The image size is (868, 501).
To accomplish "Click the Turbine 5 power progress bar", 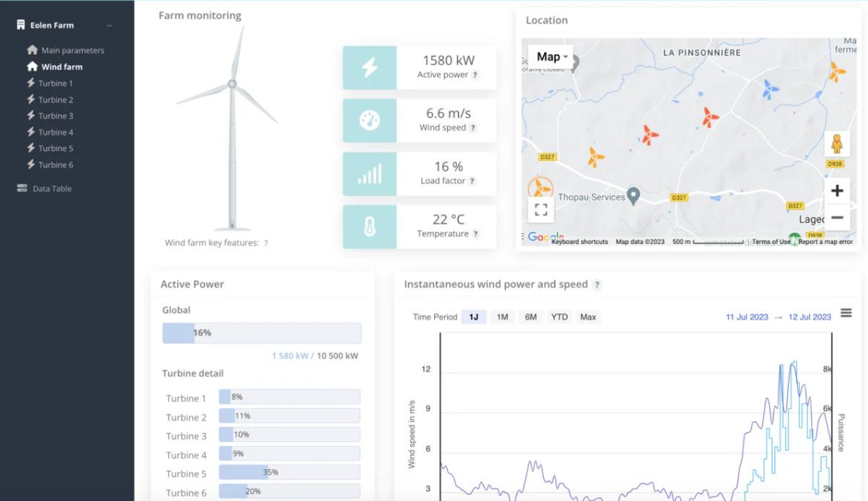I will click(x=289, y=472).
